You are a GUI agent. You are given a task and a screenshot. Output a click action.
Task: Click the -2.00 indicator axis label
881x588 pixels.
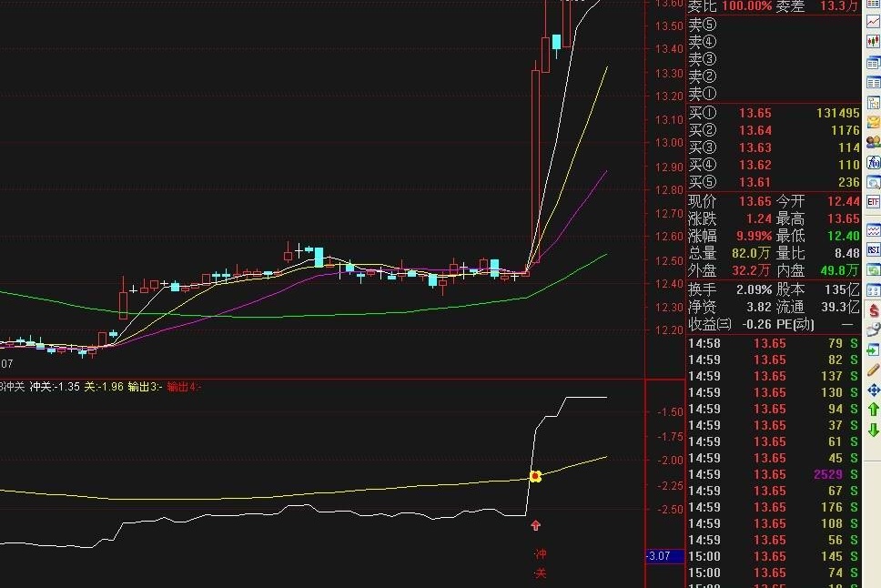pyautogui.click(x=670, y=460)
